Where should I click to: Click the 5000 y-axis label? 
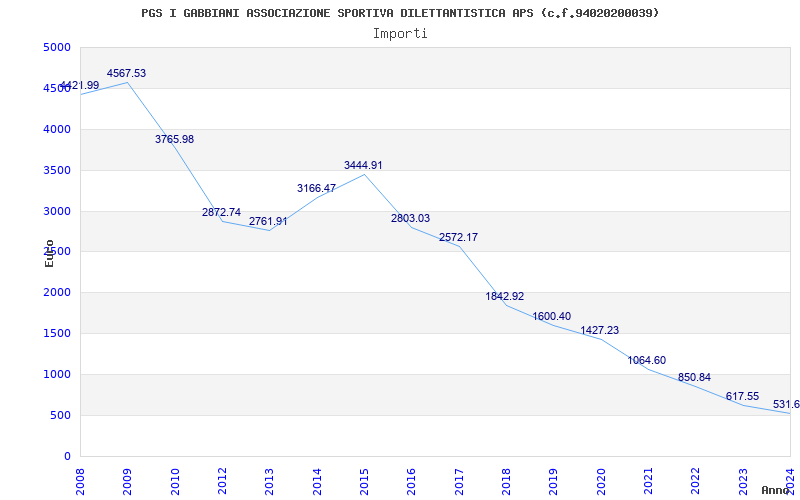pyautogui.click(x=57, y=47)
